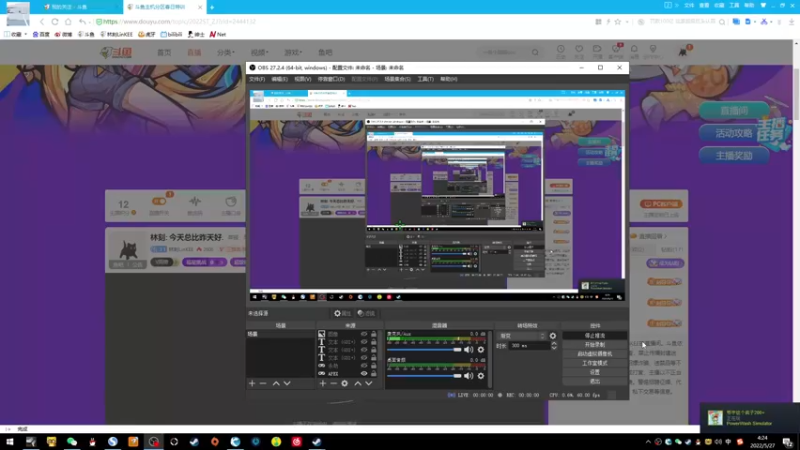Open the Douyu history clock icon
The image size is (800, 450).
560,51
